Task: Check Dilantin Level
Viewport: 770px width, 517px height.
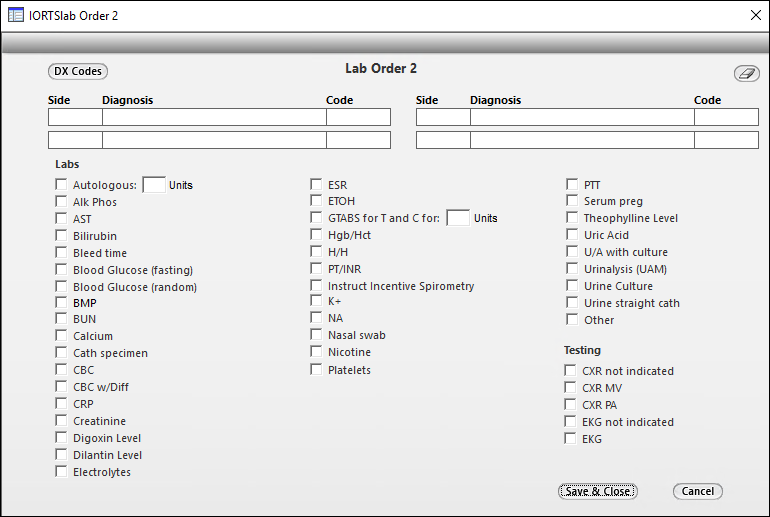Action: pos(61,454)
